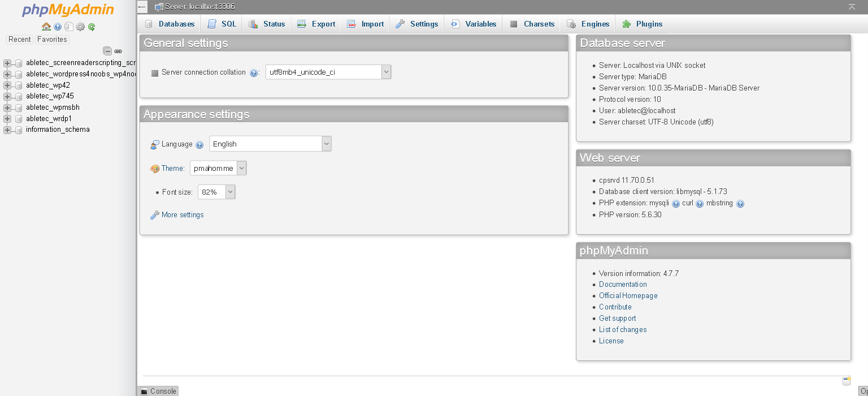Expand the abletec_wrdp1 database tree
This screenshot has width=868, height=396.
coord(7,119)
